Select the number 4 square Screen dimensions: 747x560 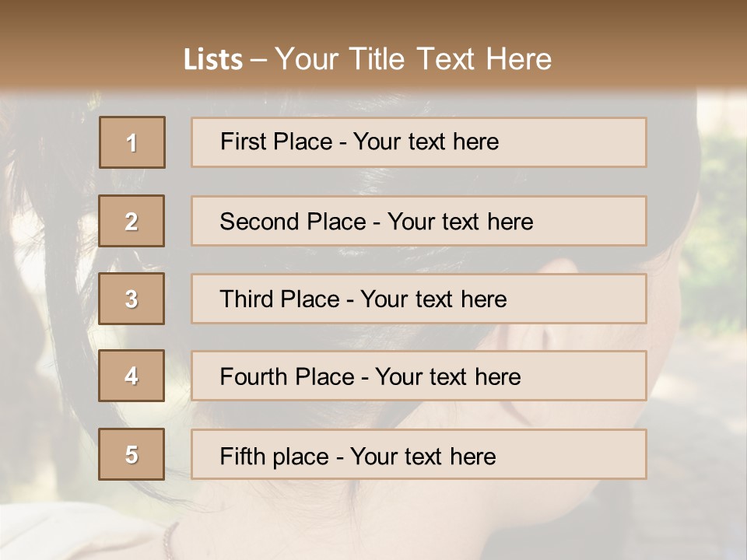pos(132,376)
